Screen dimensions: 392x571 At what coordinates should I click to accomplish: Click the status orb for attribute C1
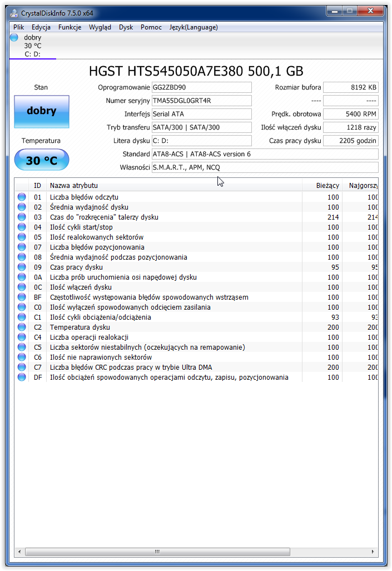(22, 317)
